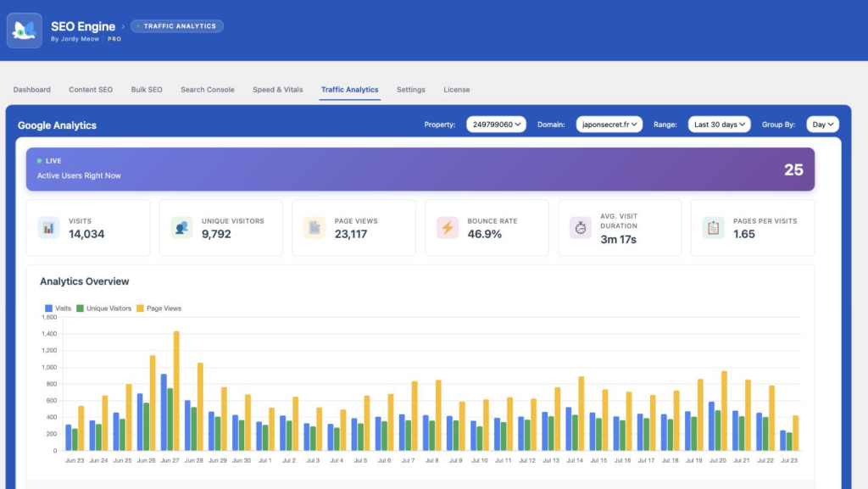Open the Settings tab
The width and height of the screenshot is (868, 489).
click(x=411, y=90)
